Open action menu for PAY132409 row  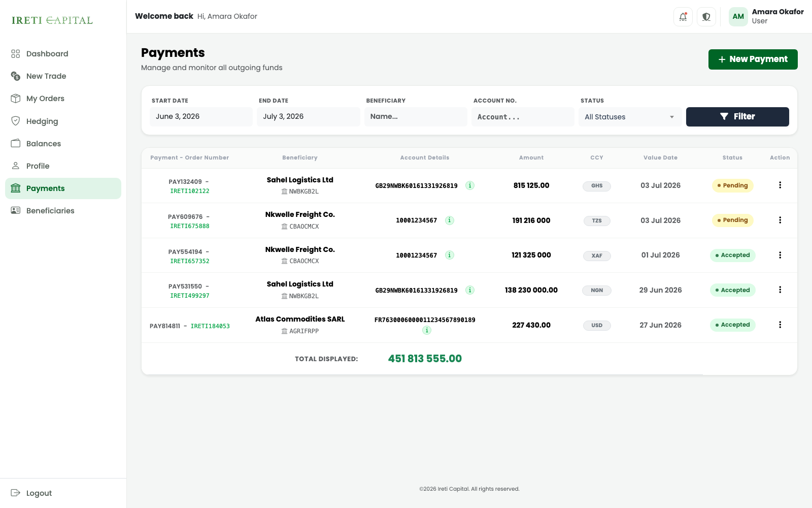pyautogui.click(x=780, y=185)
